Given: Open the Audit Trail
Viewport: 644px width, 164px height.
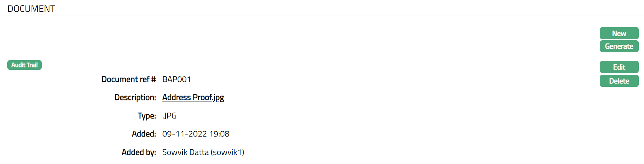Looking at the screenshot, I should (24, 65).
